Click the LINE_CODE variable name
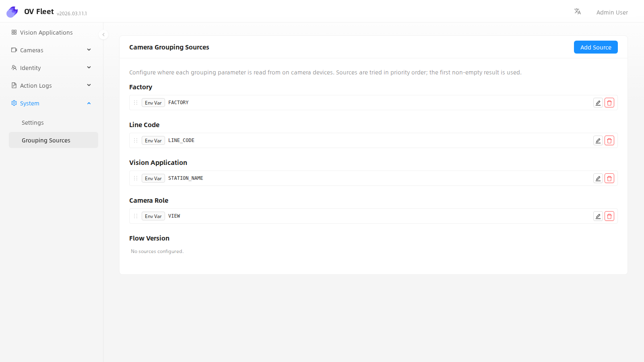644x362 pixels. [x=181, y=140]
